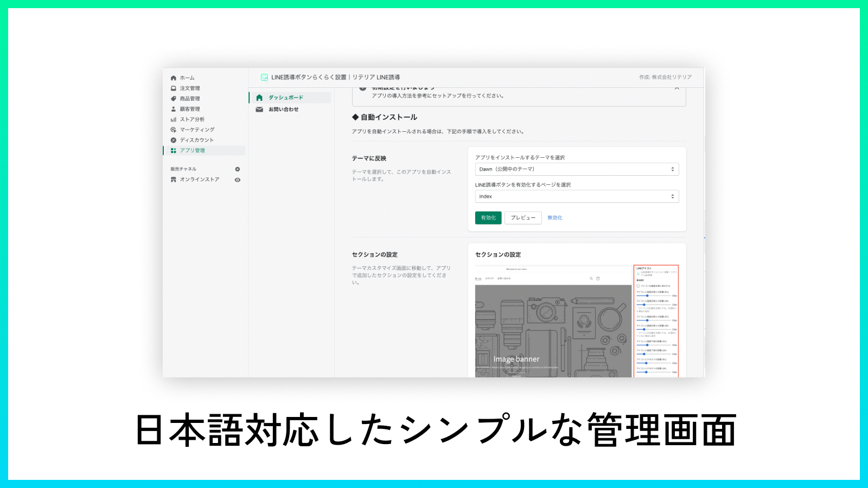Screen dimensions: 868x488
Task: Click the 作成: 株式会社リテリア text
Action: coord(665,77)
